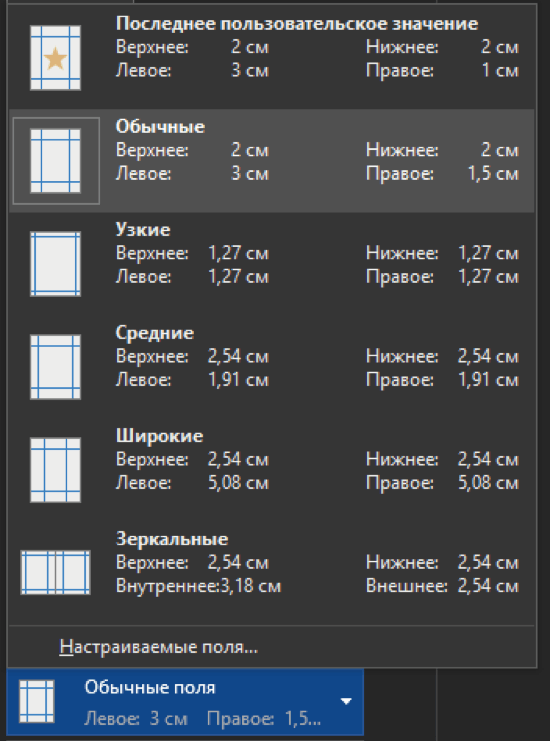Select the Обычные margins page icon

(55, 161)
